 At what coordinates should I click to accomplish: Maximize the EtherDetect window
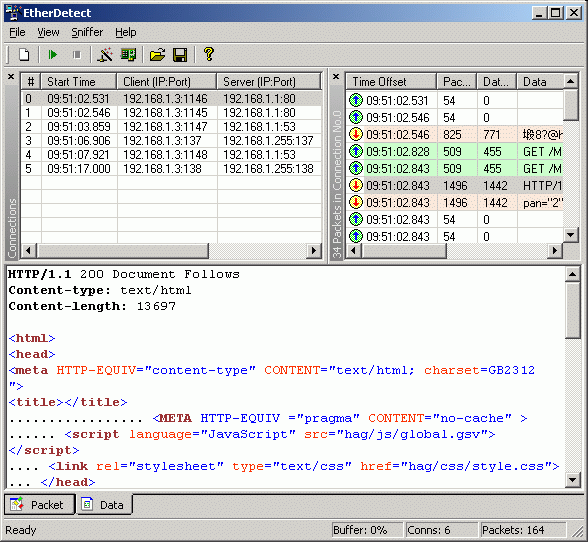(556, 13)
